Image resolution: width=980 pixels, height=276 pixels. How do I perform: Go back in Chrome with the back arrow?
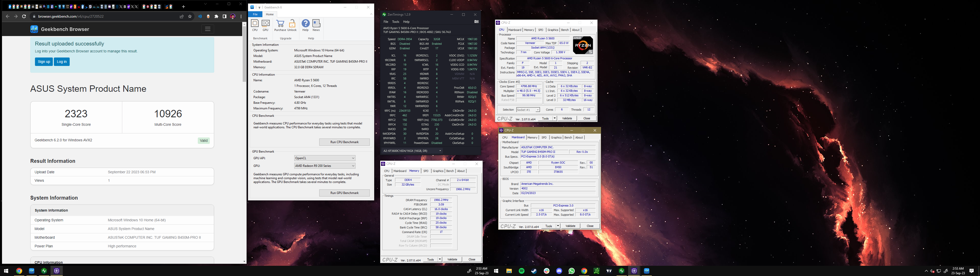point(8,16)
